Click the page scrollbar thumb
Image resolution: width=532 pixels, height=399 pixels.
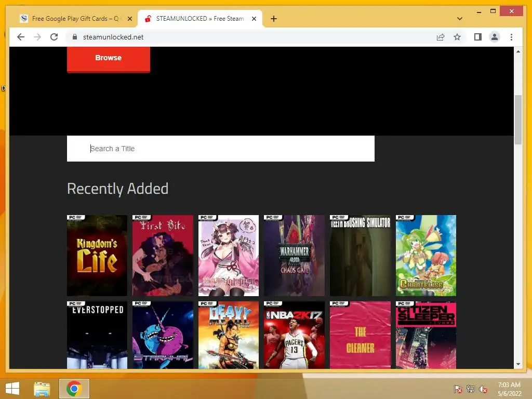click(x=518, y=120)
